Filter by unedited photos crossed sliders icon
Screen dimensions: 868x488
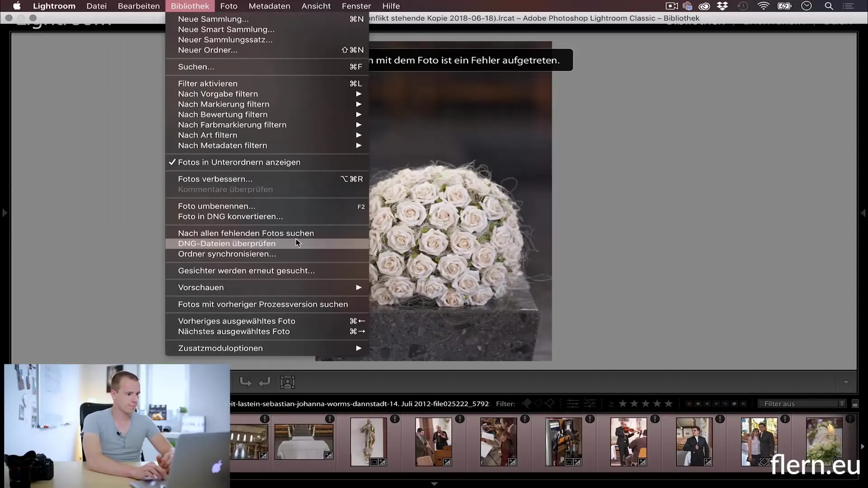coord(590,404)
